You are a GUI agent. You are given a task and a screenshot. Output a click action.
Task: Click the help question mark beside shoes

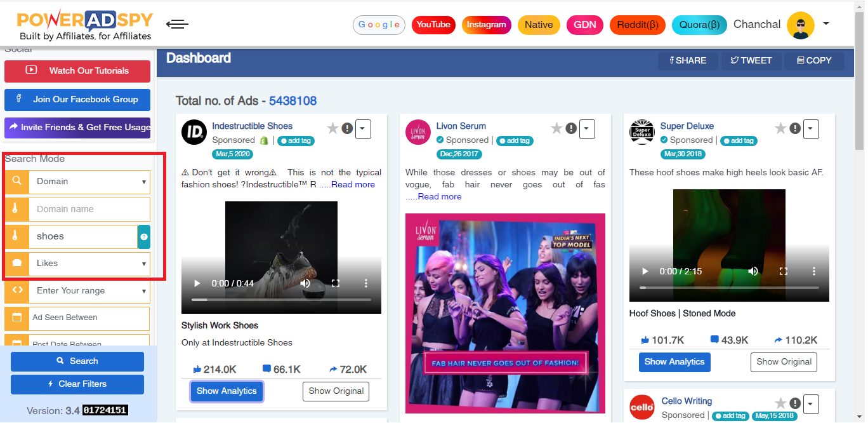coord(144,237)
